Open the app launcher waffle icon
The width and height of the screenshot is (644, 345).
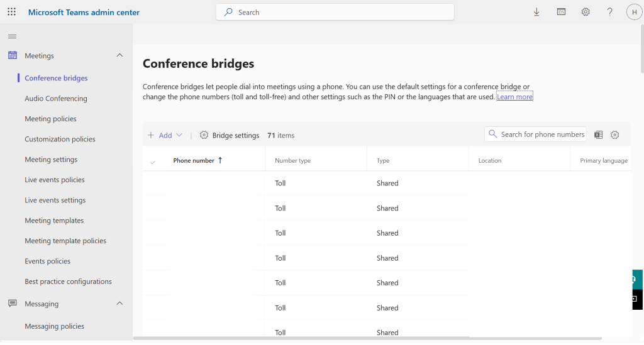(x=11, y=12)
